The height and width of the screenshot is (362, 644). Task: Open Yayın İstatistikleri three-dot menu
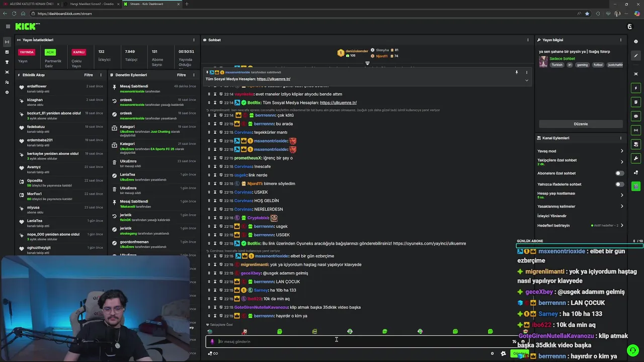194,40
